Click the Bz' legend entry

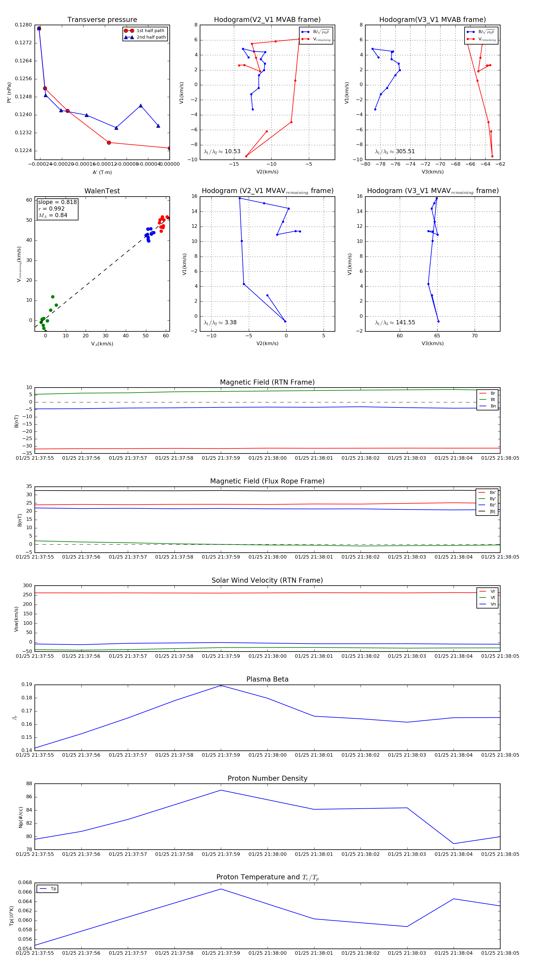(x=487, y=505)
